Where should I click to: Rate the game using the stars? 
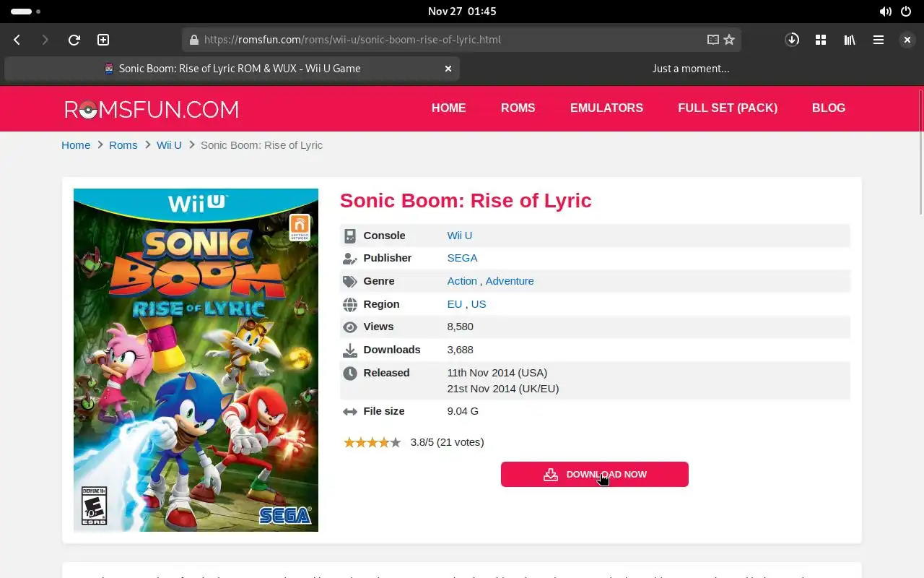[372, 442]
